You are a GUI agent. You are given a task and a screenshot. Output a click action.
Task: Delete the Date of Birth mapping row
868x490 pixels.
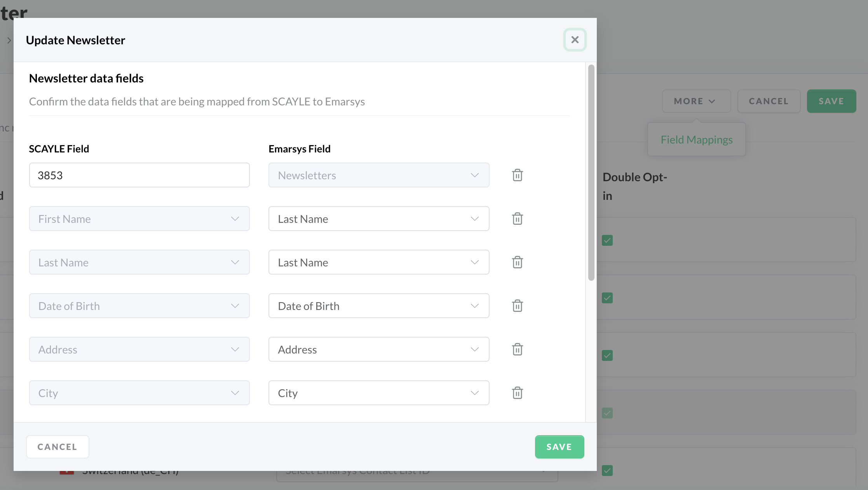pyautogui.click(x=517, y=306)
